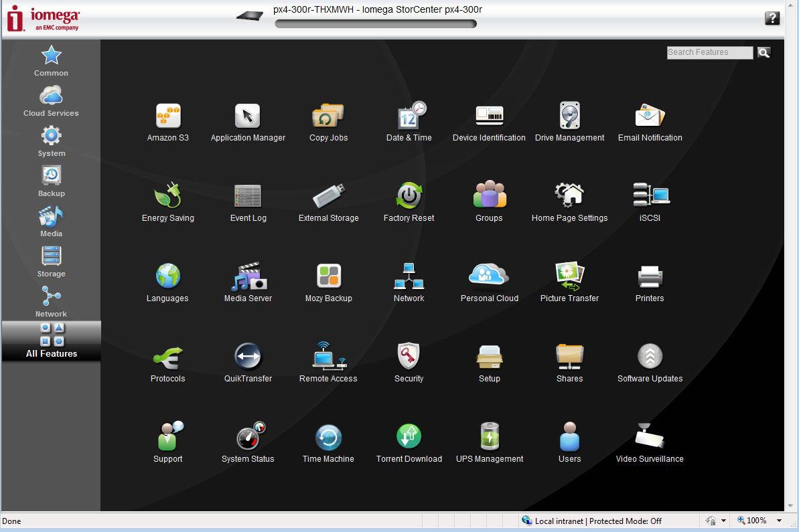799x532 pixels.
Task: Open the Users feature
Action: click(x=569, y=443)
